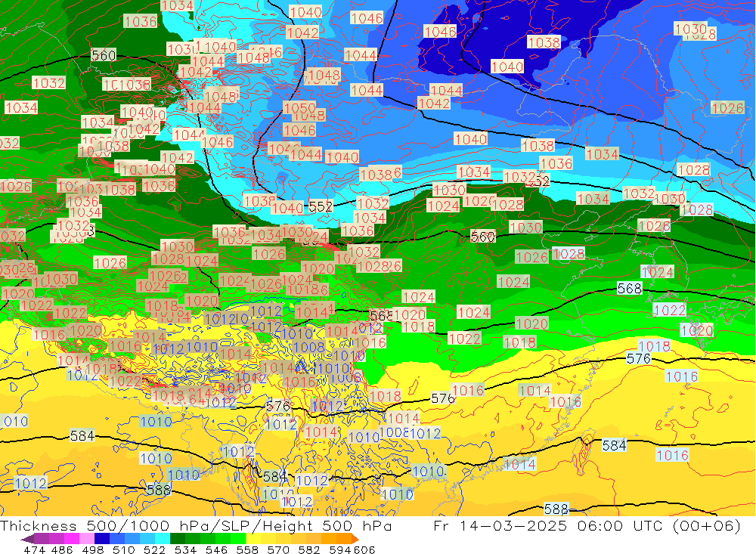Click the orange right arrow of legend
Image resolution: width=756 pixels, height=554 pixels.
[355, 539]
